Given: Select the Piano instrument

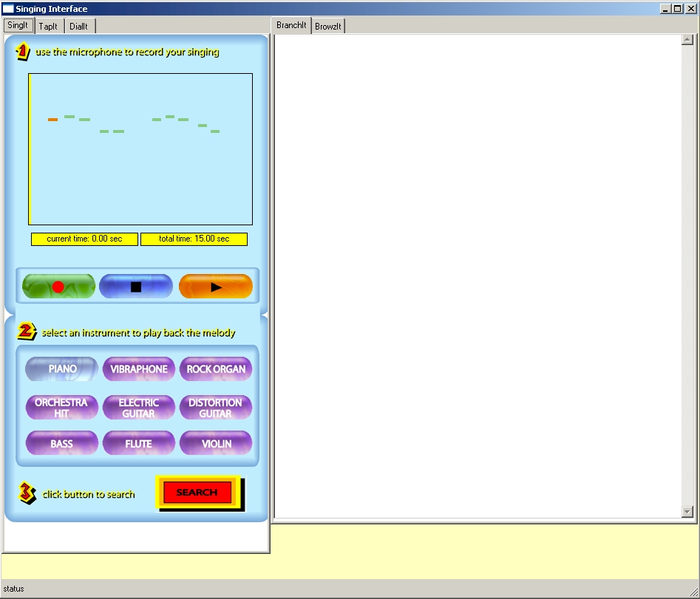Looking at the screenshot, I should [x=62, y=369].
